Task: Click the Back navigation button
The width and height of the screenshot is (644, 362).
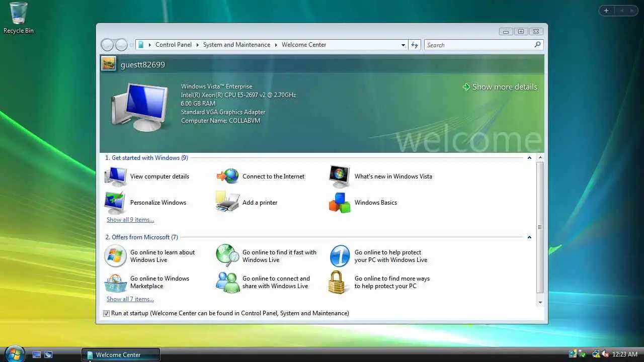Action: [x=107, y=45]
